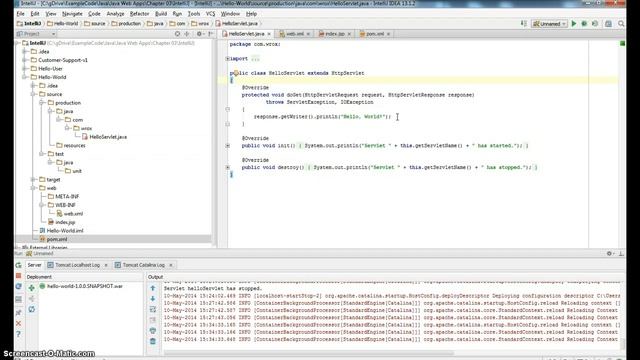Click the Collapse All icon in Project panel
This screenshot has width=640, height=360.
click(187, 34)
